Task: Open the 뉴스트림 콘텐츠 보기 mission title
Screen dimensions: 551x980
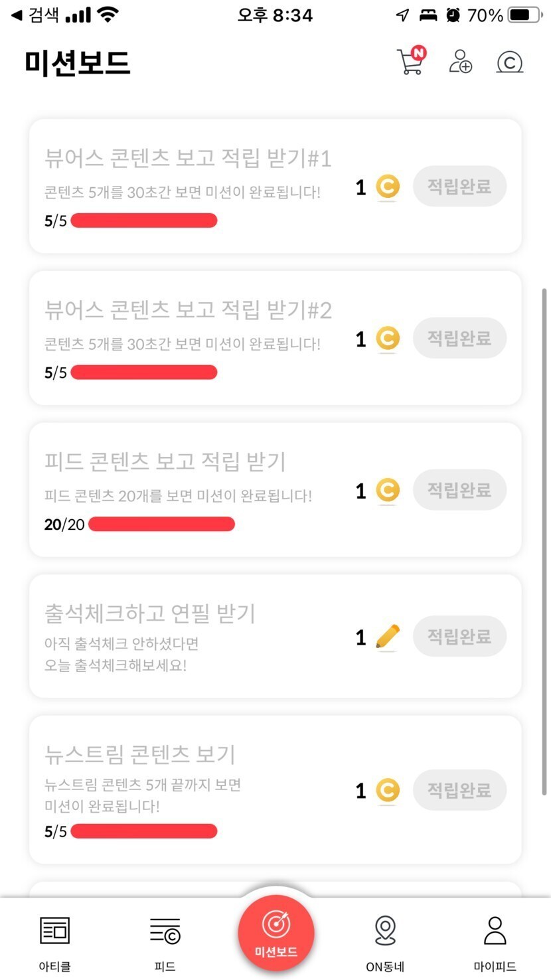Action: point(140,754)
